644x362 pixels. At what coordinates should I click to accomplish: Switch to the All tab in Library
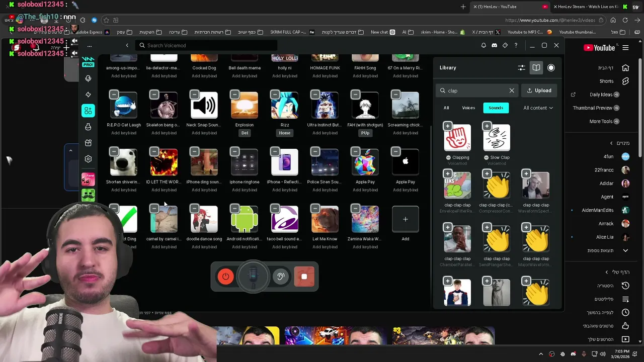tap(446, 108)
